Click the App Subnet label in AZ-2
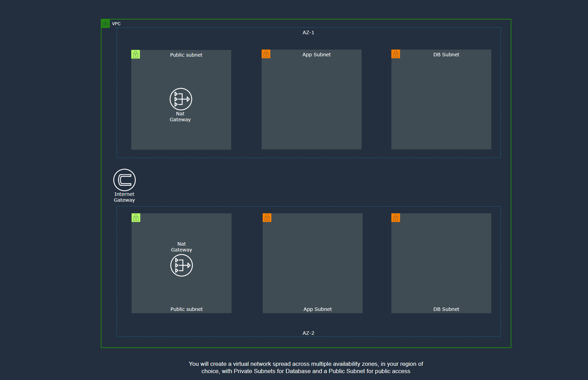Viewport: 588px width, 380px height. click(318, 309)
